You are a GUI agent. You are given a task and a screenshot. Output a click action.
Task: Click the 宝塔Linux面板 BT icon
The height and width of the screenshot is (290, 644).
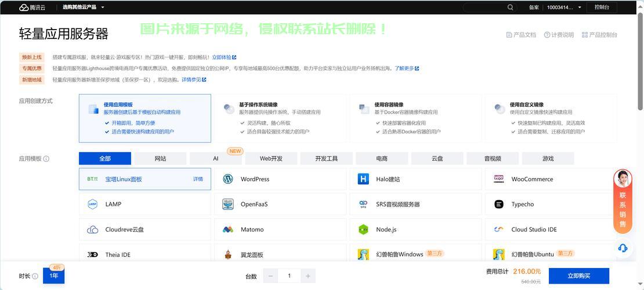click(93, 179)
